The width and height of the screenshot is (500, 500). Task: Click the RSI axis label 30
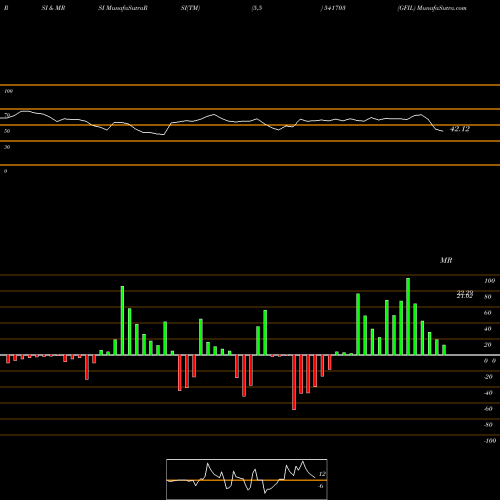click(x=7, y=147)
